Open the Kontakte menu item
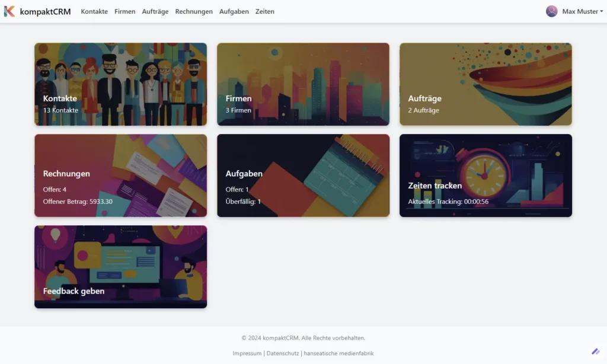The image size is (607, 364). 94,12
